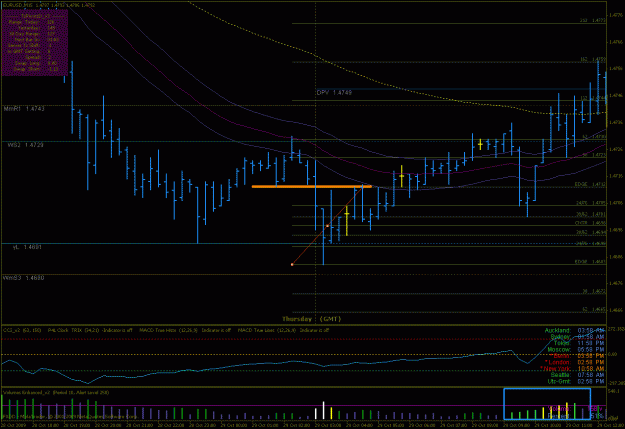Click the Utr-Gmt clock entry
Screen dimensions: 625x429
click(x=576, y=381)
